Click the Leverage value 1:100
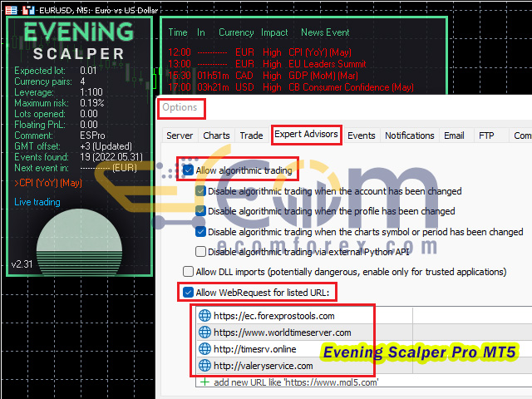Screen dimensions: 532x399 91,92
